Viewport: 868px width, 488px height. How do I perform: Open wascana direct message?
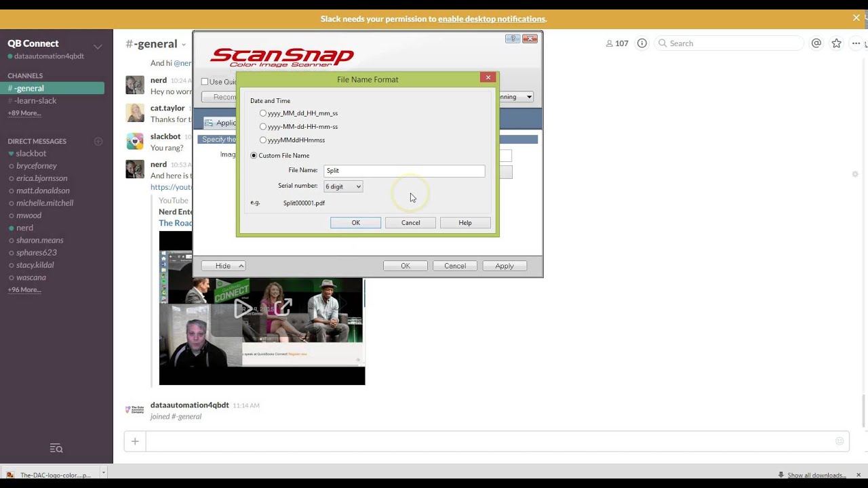coord(31,277)
